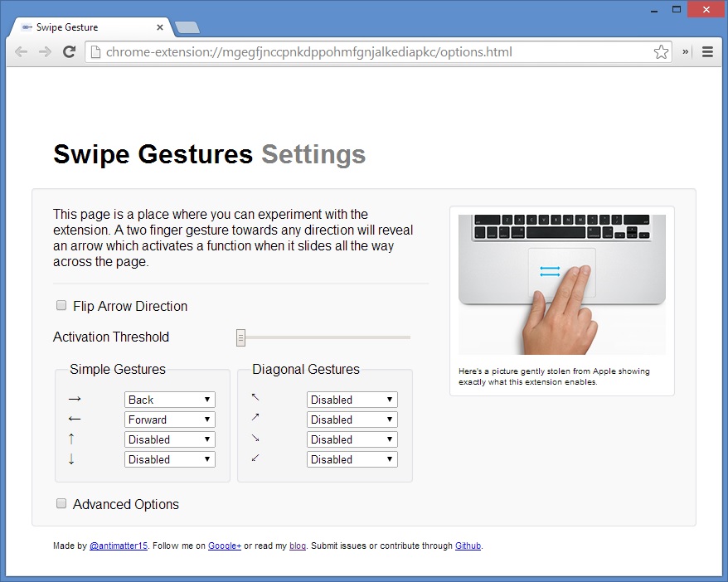Follow the Github contribution link
This screenshot has width=728, height=582.
pos(468,546)
